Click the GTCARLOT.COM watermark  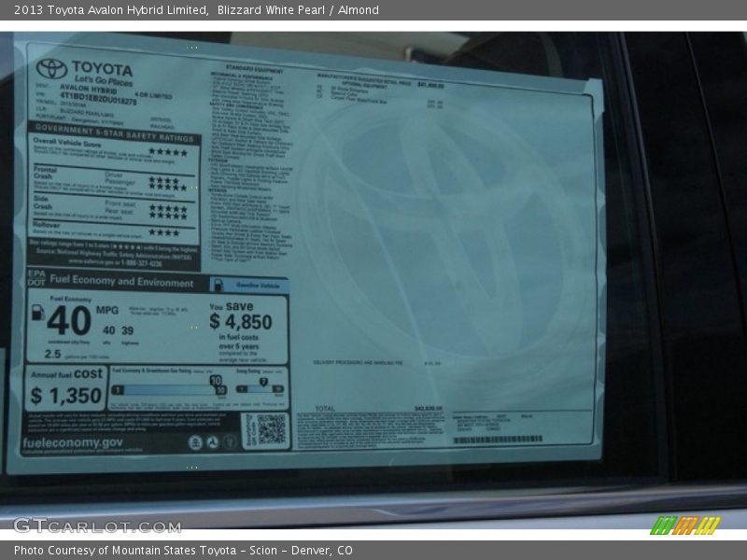point(97,525)
